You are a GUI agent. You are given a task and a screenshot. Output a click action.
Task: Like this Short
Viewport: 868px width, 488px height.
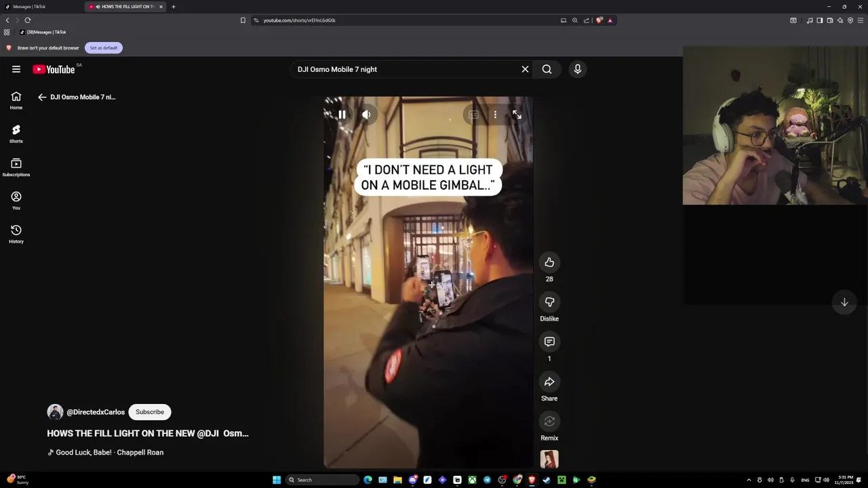549,262
